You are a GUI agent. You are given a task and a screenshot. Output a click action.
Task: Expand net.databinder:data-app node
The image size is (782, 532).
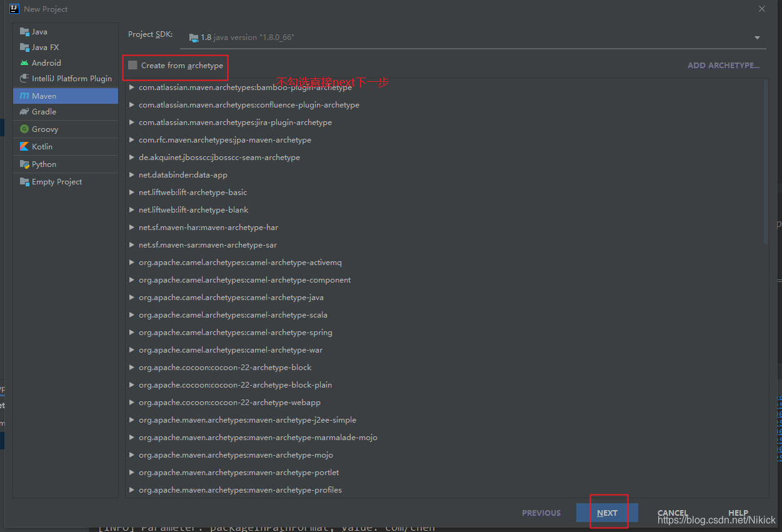point(131,174)
